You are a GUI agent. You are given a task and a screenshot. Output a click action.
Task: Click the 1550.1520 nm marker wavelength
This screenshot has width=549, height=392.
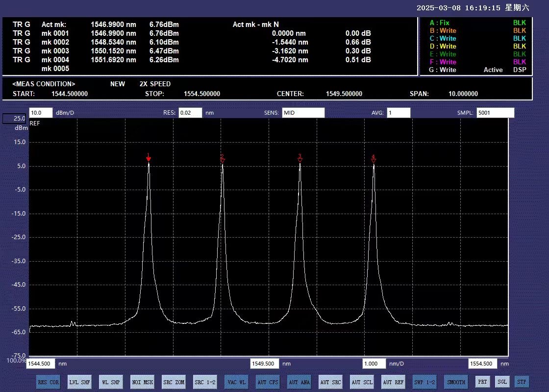click(x=113, y=51)
